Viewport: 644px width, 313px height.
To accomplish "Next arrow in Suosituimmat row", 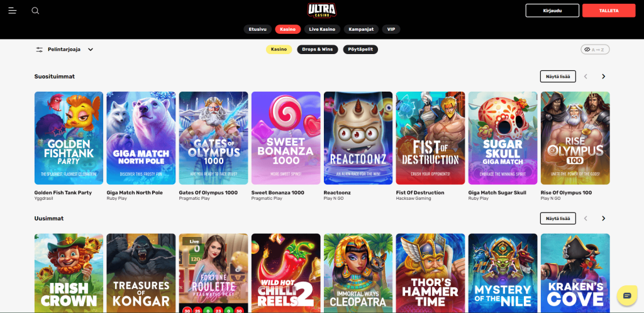I will [x=603, y=76].
